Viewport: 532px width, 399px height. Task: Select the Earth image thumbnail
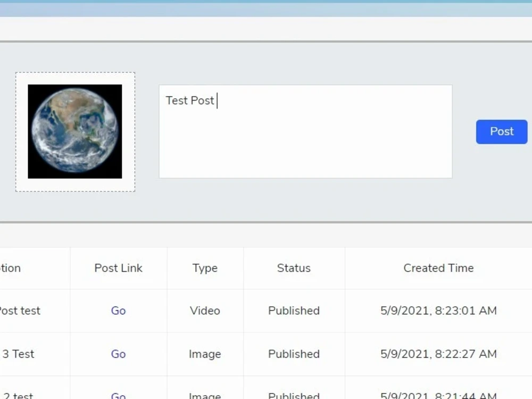pyautogui.click(x=75, y=131)
